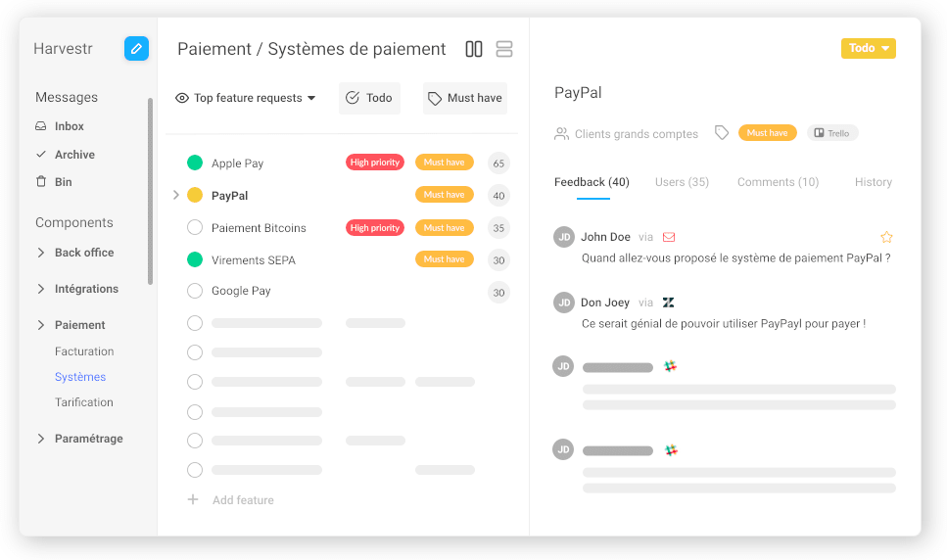The height and width of the screenshot is (560, 947).
Task: Click the Inbox label in Messages
Action: [70, 126]
